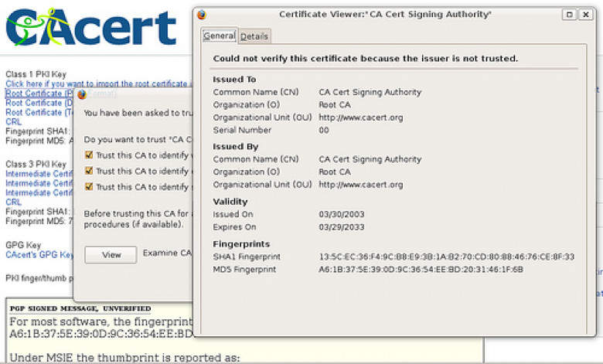Click Issued To OU 'http://www.cacert.org' value
Screen dimensions: 603x364
click(361, 117)
